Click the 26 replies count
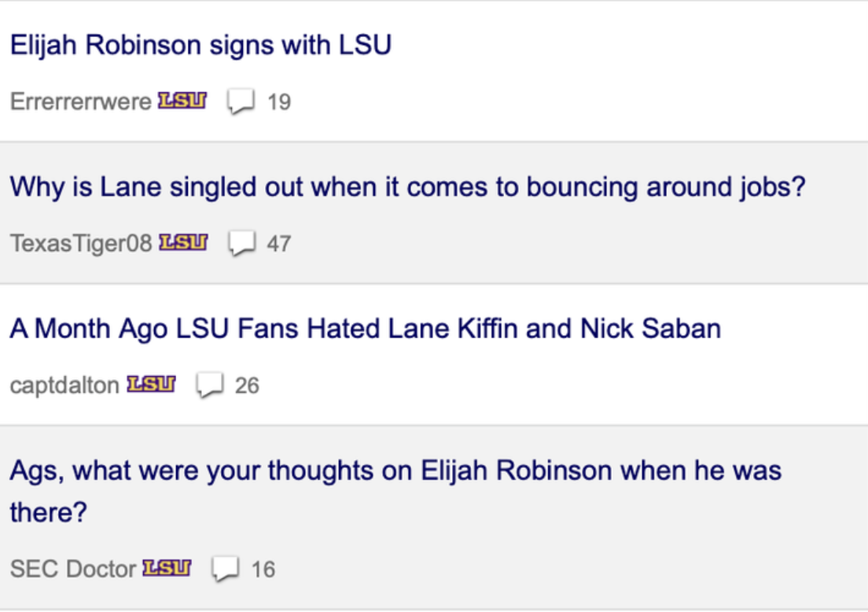 (x=247, y=386)
